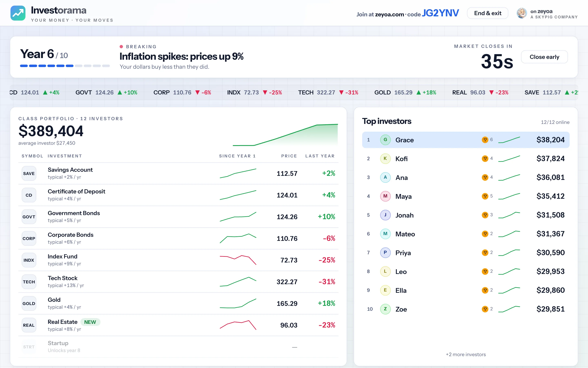Click Ella's performance sparkline
Image resolution: width=588 pixels, height=368 pixels.
(x=509, y=290)
